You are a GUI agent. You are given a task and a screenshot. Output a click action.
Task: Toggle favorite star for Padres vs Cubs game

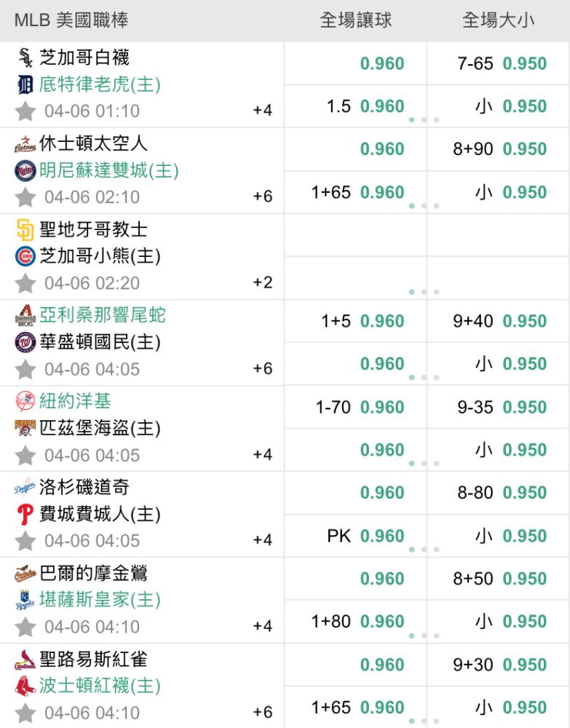(x=25, y=283)
